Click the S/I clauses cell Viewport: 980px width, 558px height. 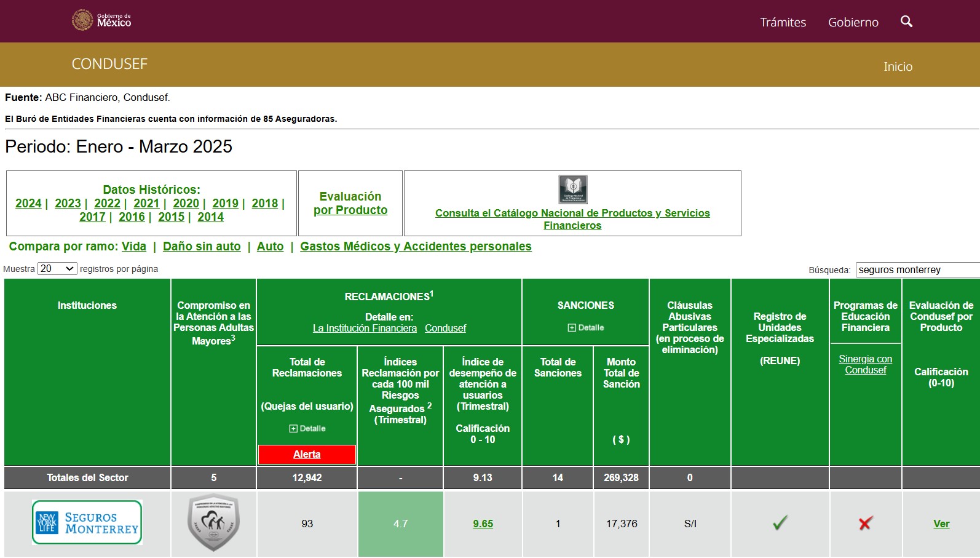pos(690,524)
